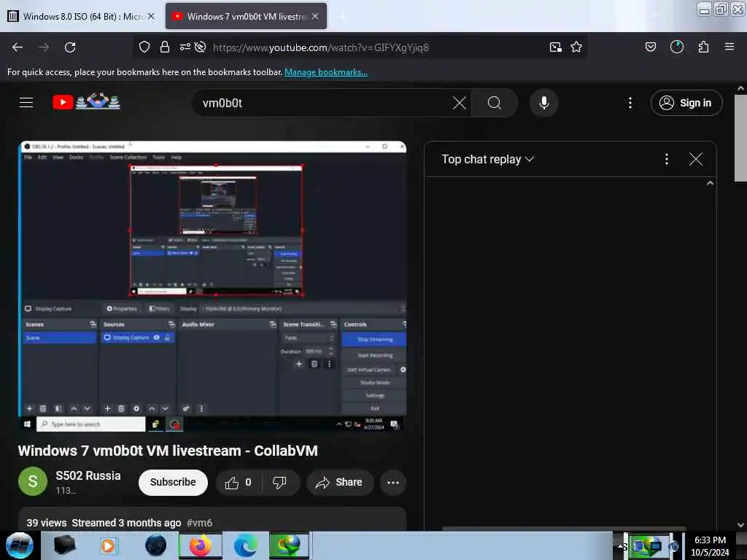Subscribe to S502 Russia channel

click(173, 483)
